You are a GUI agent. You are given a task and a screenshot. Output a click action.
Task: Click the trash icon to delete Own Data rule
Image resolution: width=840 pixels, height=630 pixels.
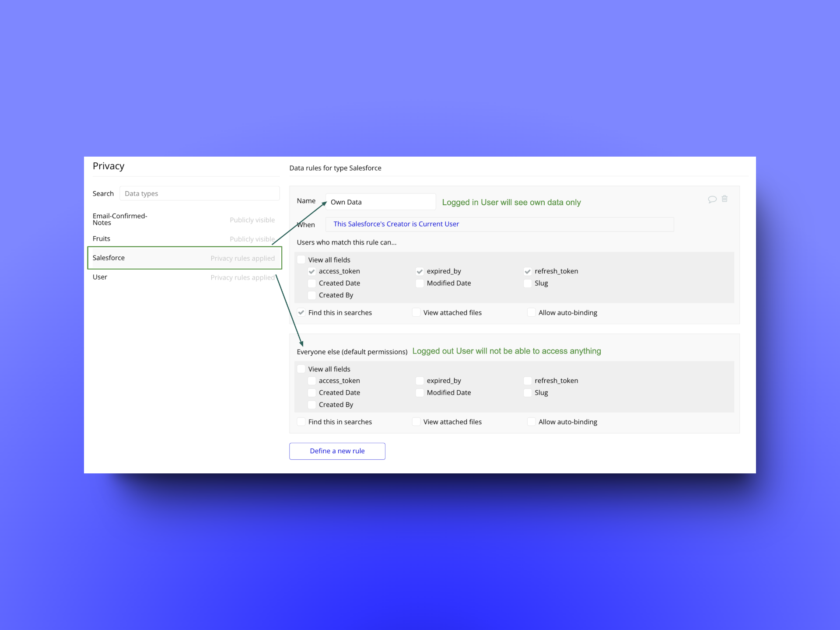[724, 199]
